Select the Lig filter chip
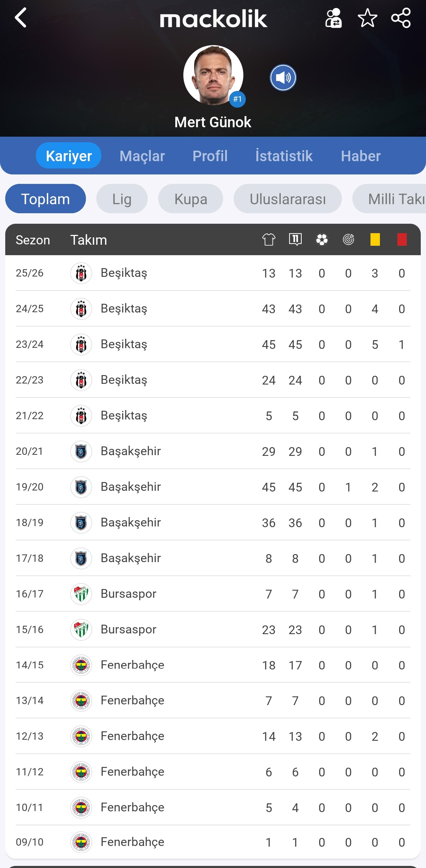Screen dimensions: 426x868 pyautogui.click(x=122, y=199)
